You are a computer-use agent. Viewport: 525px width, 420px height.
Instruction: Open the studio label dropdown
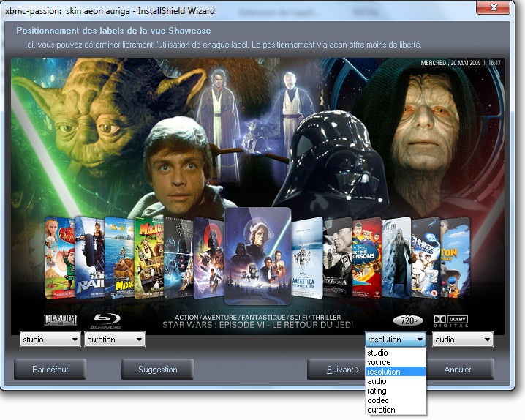click(x=50, y=340)
